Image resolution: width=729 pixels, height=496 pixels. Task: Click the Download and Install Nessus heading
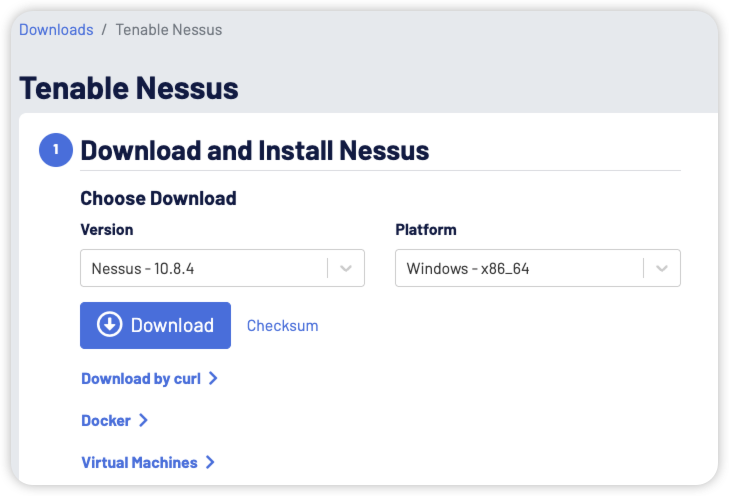[254, 151]
